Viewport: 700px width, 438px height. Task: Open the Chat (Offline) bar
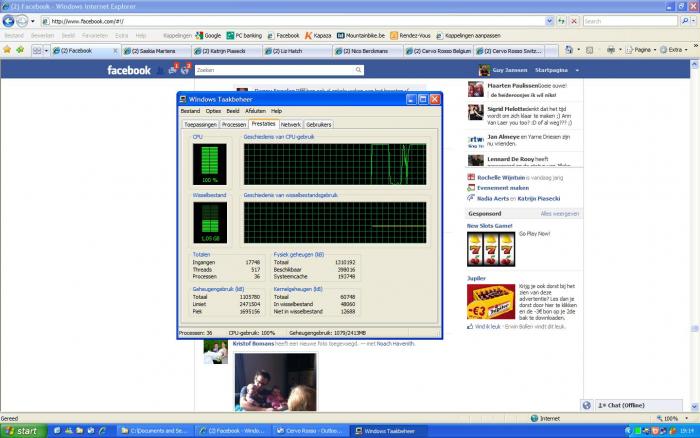pyautogui.click(x=639, y=405)
